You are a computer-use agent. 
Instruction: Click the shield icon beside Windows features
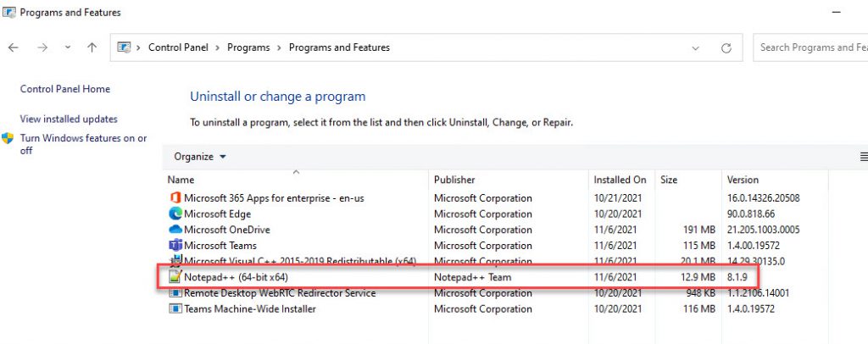8,138
